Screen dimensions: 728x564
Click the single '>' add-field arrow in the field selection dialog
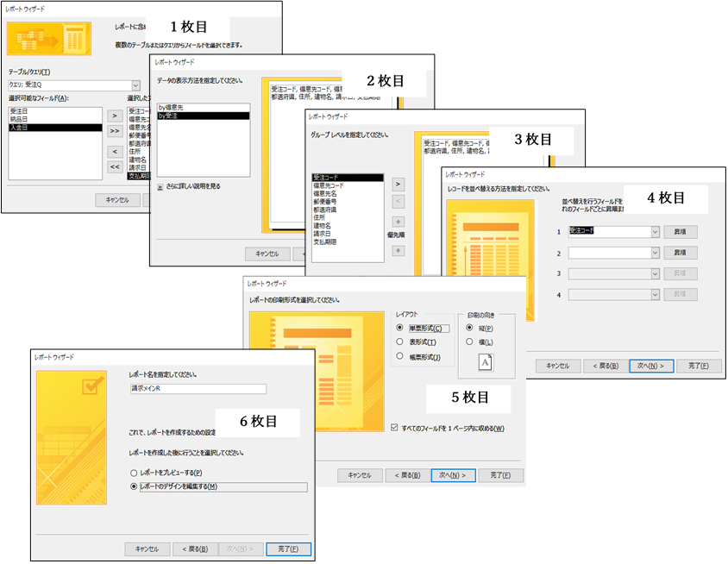114,114
